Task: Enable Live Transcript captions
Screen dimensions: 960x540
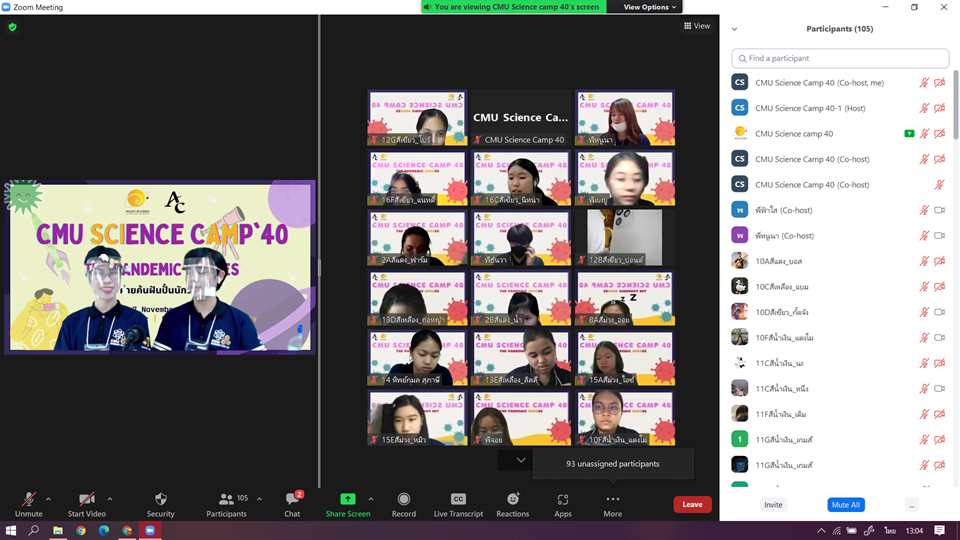Action: (x=458, y=504)
